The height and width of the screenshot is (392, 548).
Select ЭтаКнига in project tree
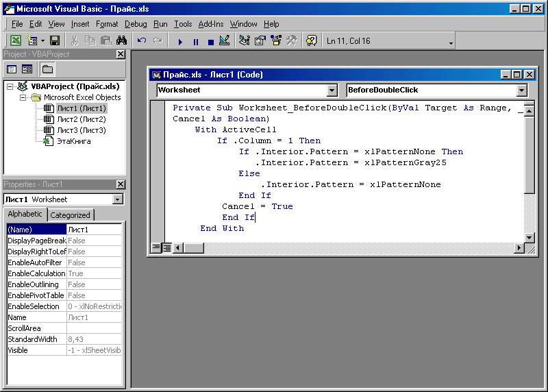[74, 141]
